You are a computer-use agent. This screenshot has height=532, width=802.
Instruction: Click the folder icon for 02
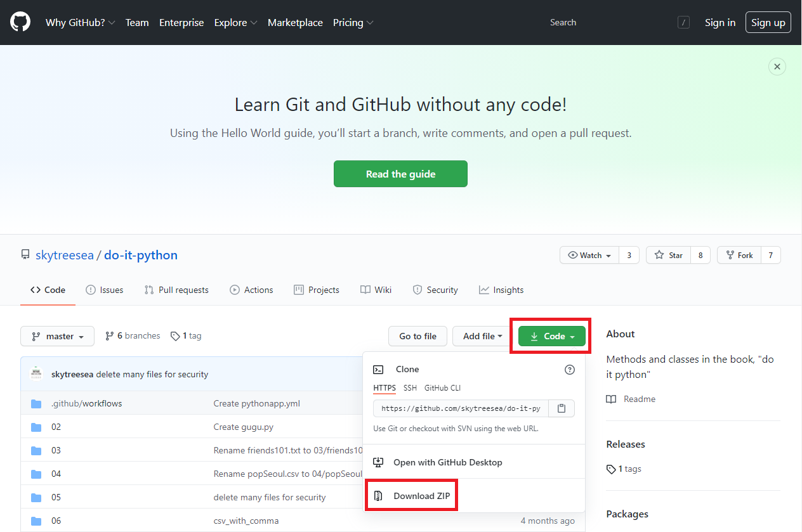(x=36, y=427)
